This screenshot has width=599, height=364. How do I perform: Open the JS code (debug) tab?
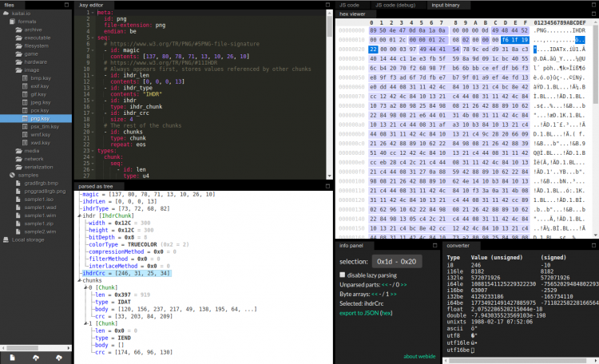coord(395,5)
